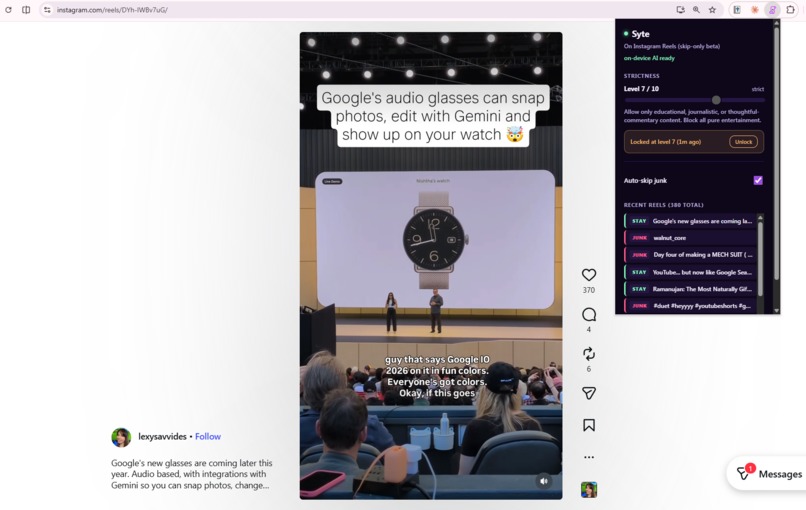This screenshot has width=806, height=510.
Task: Save the reel with the bookmark icon
Action: coord(589,425)
